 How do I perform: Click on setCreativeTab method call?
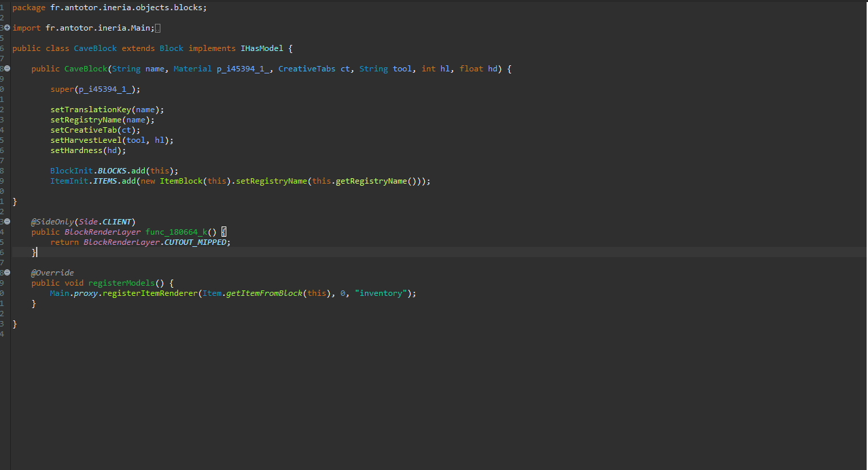[x=84, y=130]
